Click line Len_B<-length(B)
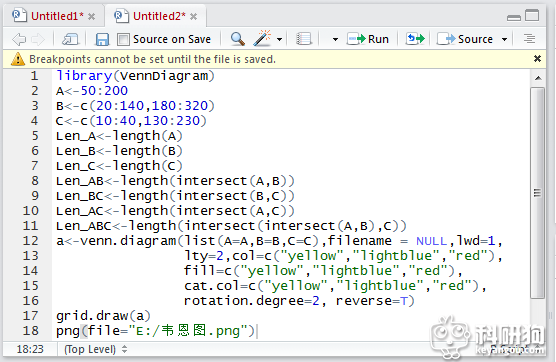Viewport: 556px width, 362px height. (119, 151)
